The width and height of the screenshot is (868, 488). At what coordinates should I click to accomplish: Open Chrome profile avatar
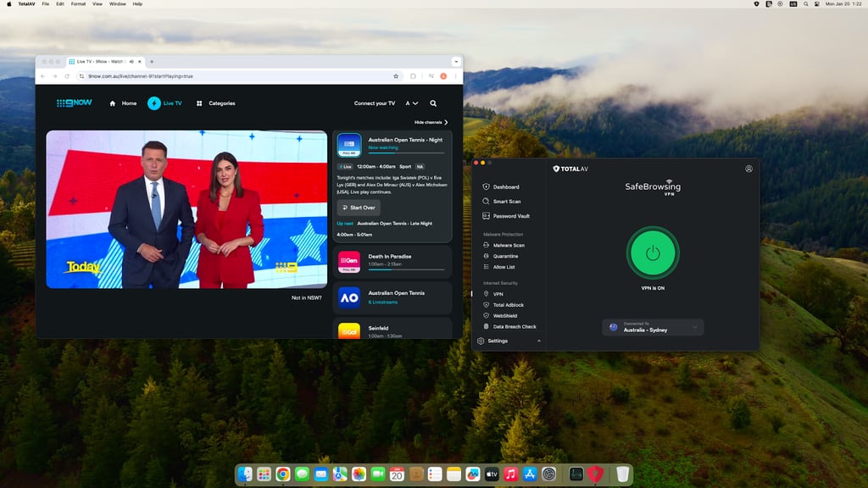(x=443, y=76)
